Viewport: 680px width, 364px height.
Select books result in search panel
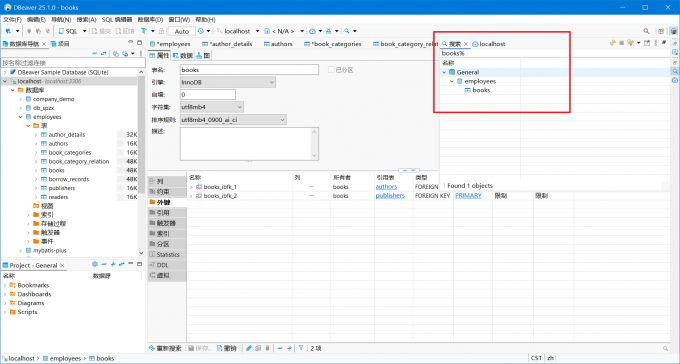(x=481, y=90)
